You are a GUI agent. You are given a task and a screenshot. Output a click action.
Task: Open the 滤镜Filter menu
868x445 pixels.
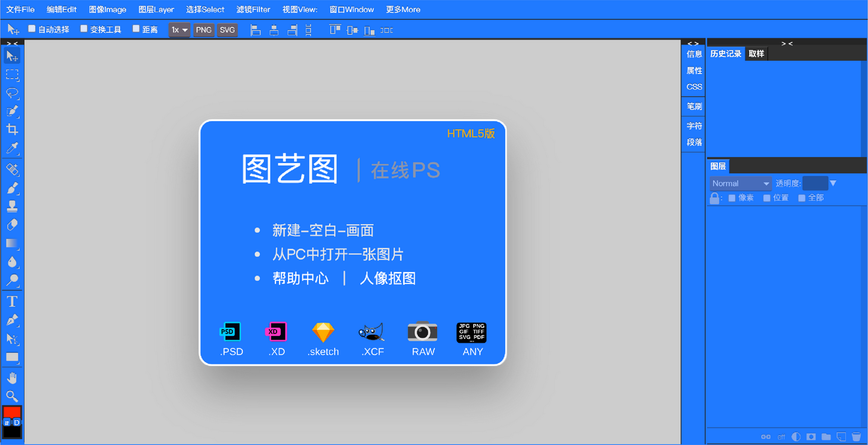tap(253, 9)
